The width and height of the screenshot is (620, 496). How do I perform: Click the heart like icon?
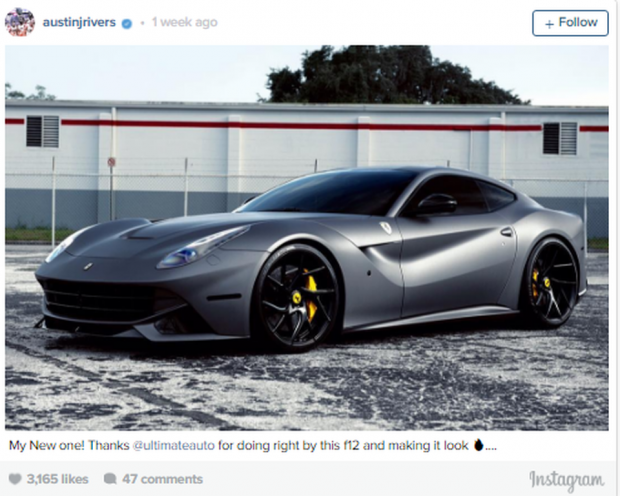15,479
